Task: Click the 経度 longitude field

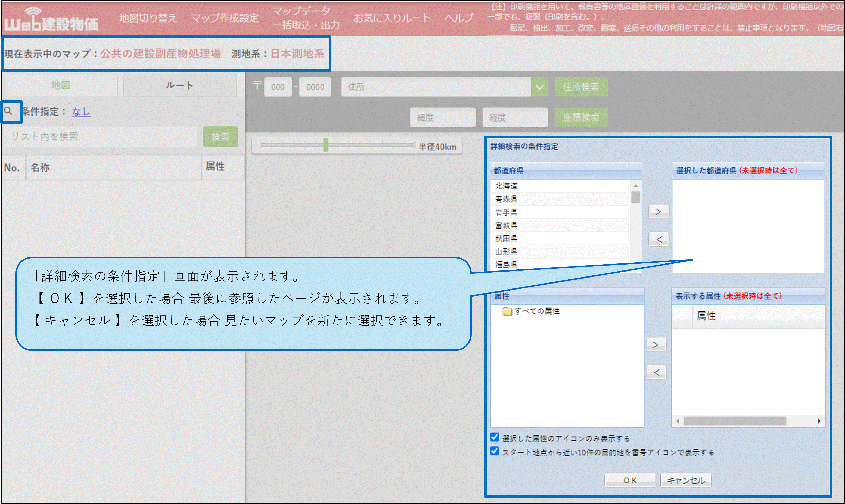Action: coord(515,118)
